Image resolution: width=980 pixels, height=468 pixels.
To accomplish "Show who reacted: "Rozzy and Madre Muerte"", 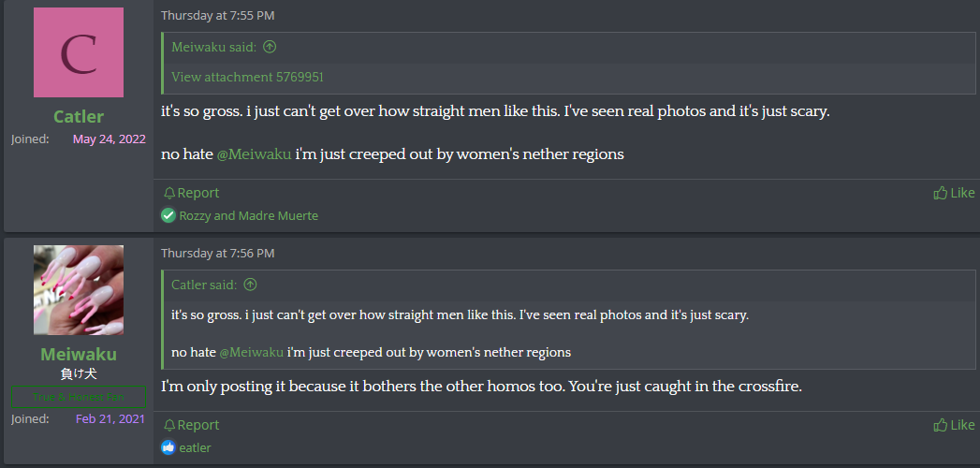I will pyautogui.click(x=248, y=215).
